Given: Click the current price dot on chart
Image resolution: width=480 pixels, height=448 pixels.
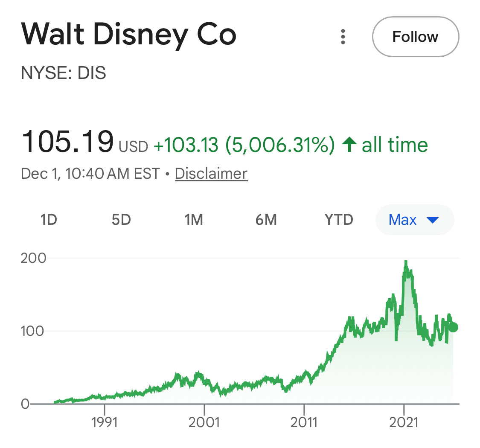Looking at the screenshot, I should pos(453,327).
